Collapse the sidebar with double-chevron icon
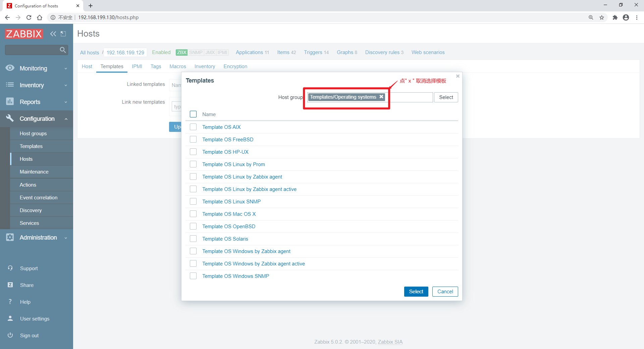Viewport: 644px width, 349px height. pyautogui.click(x=53, y=34)
